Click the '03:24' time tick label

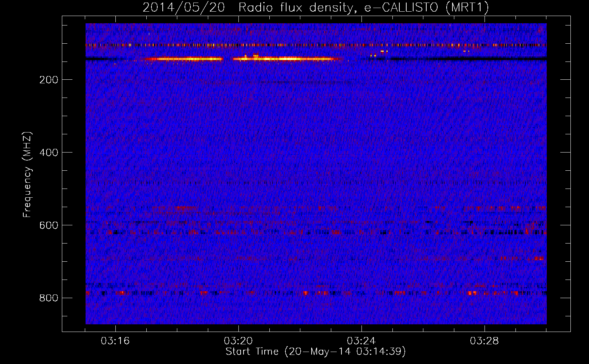(x=361, y=341)
